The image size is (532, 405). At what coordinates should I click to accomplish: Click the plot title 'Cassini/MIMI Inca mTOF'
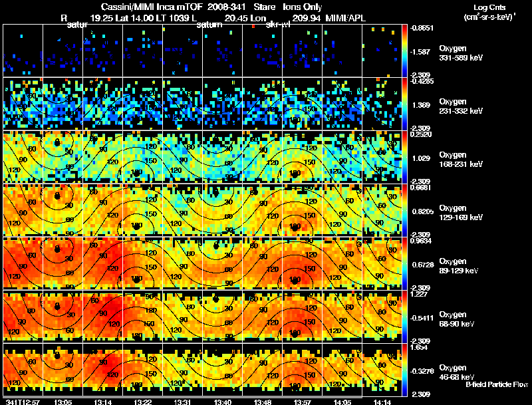(152, 7)
